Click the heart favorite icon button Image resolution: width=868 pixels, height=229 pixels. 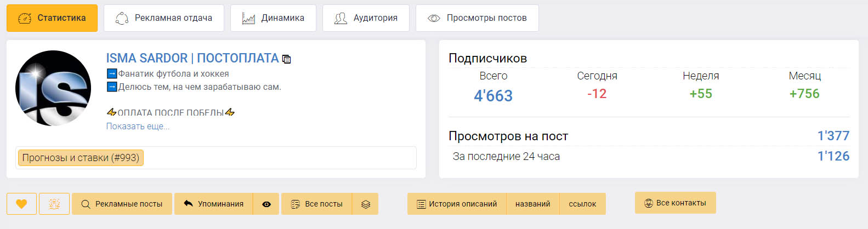(x=21, y=204)
